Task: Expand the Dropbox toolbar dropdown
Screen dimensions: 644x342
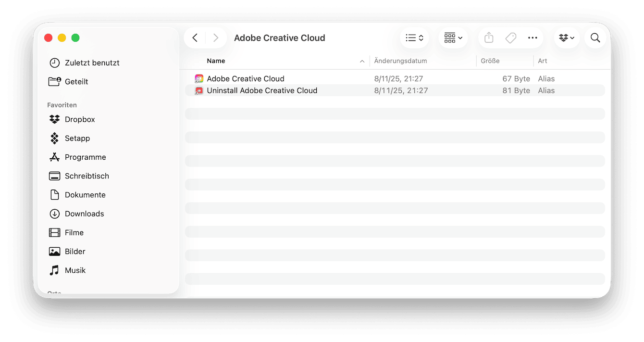Action: pos(567,38)
